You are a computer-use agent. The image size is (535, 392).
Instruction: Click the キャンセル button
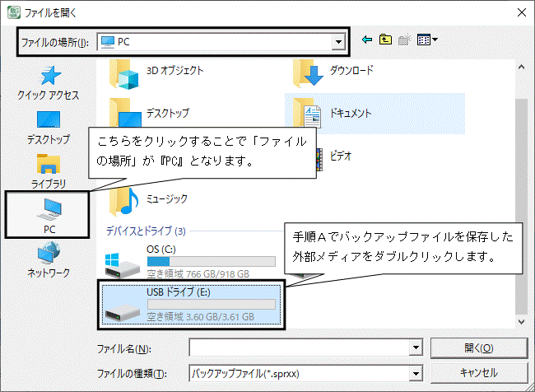(479, 373)
